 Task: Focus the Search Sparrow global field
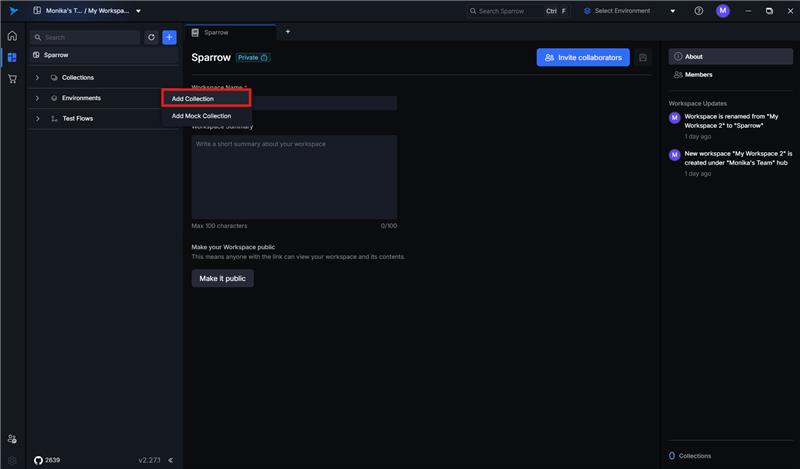[517, 11]
